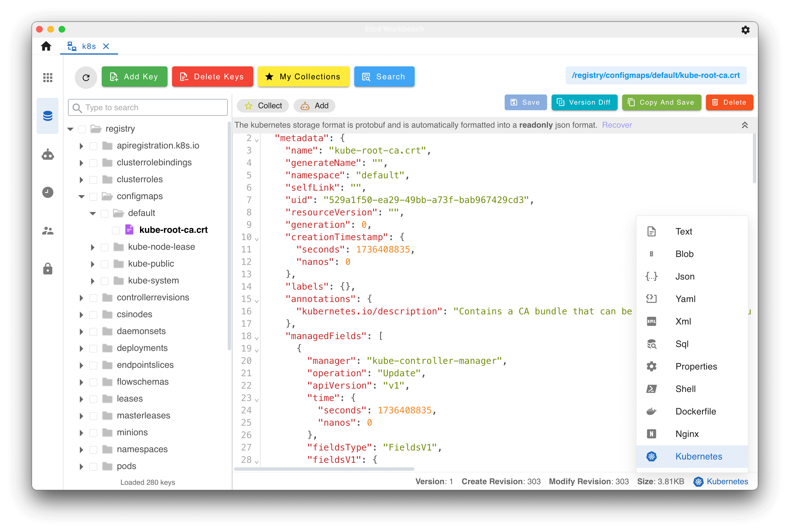
Task: Open settings gear in title bar
Action: coord(745,30)
